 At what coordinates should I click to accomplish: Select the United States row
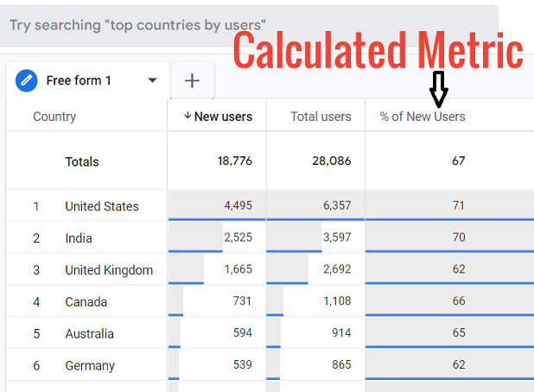point(101,206)
